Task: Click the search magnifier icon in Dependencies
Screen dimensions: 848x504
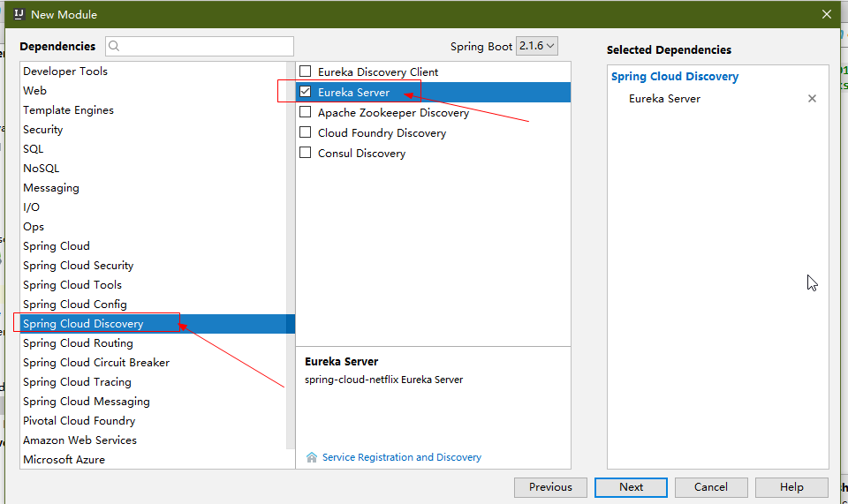Action: coord(114,46)
